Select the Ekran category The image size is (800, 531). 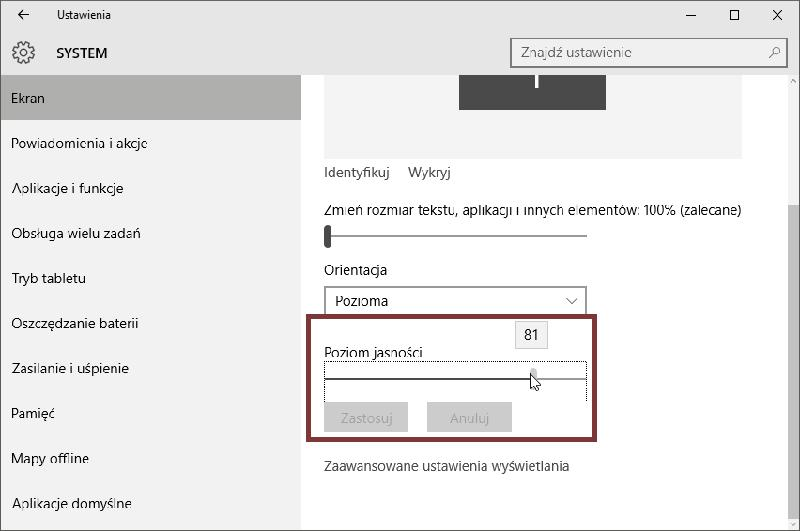tap(151, 97)
